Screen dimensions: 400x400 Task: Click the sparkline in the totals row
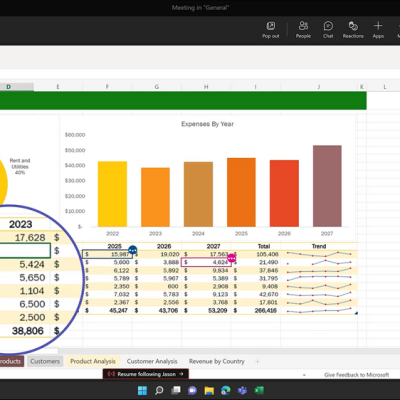point(319,310)
